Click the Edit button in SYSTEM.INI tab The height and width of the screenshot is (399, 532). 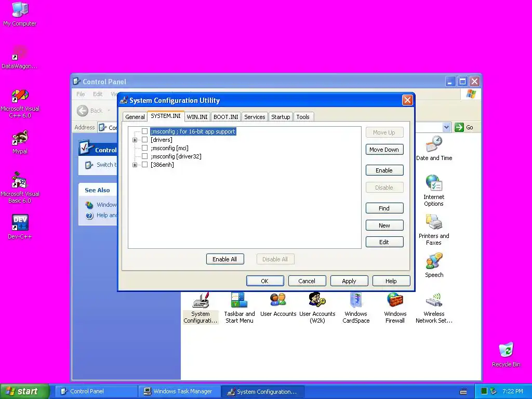384,242
